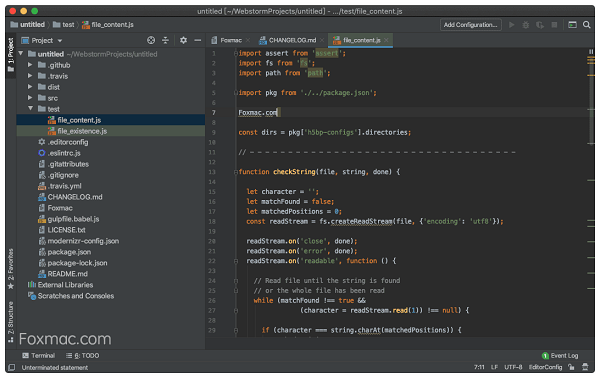Close the CHANGELOG.md editor tab
This screenshot has width=600, height=378.
coord(322,40)
